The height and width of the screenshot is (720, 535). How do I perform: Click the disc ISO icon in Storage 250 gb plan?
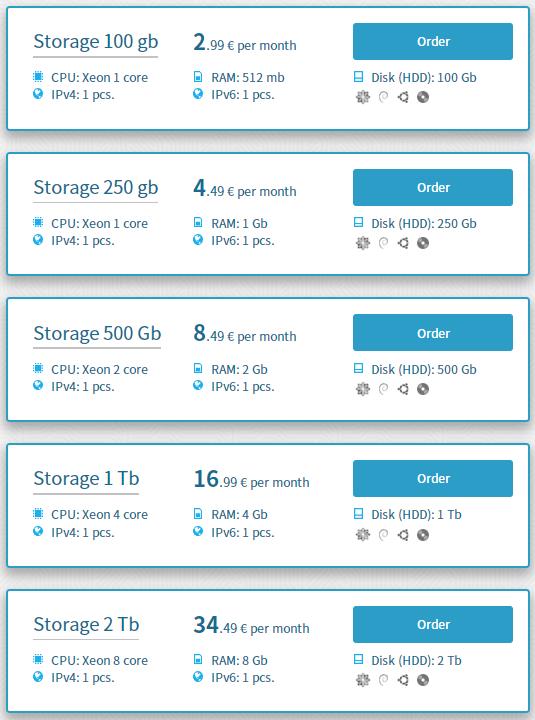pyautogui.click(x=423, y=243)
